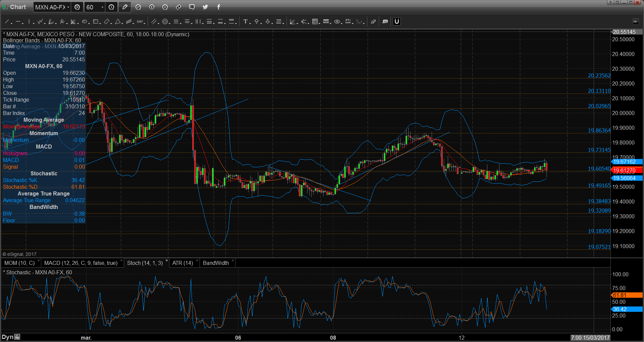Select the ellipse drawing tool

(85, 22)
